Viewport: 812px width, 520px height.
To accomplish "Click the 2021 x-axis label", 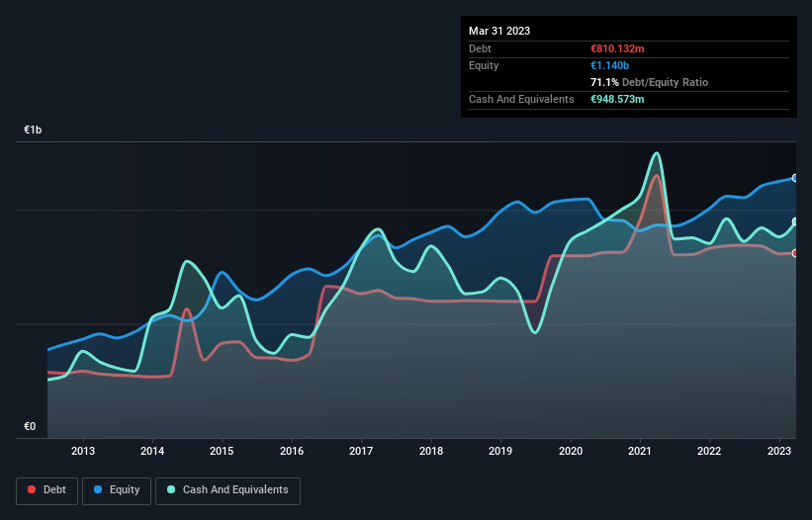I will click(640, 451).
